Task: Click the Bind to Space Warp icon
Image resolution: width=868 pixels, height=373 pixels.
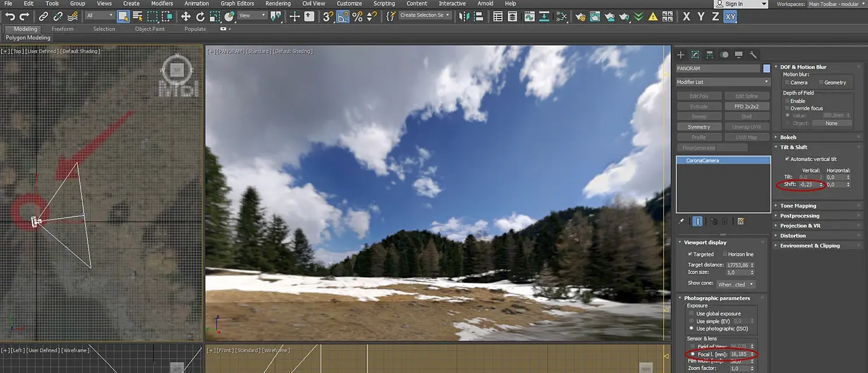Action: pyautogui.click(x=73, y=16)
